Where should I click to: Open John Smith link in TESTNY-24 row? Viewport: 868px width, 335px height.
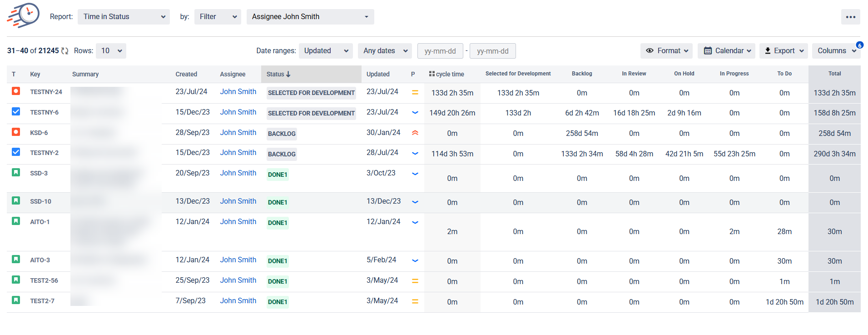pyautogui.click(x=238, y=92)
